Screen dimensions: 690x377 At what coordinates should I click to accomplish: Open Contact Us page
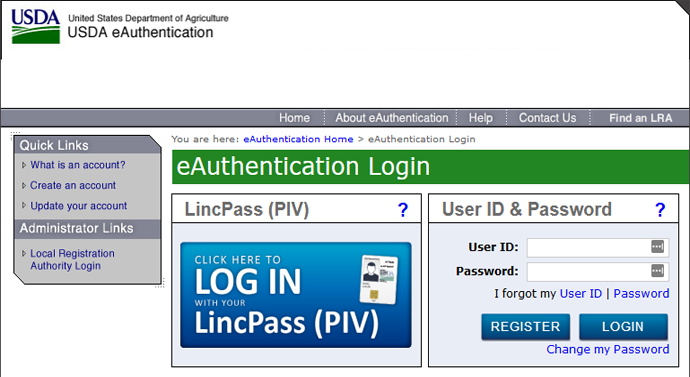point(547,118)
